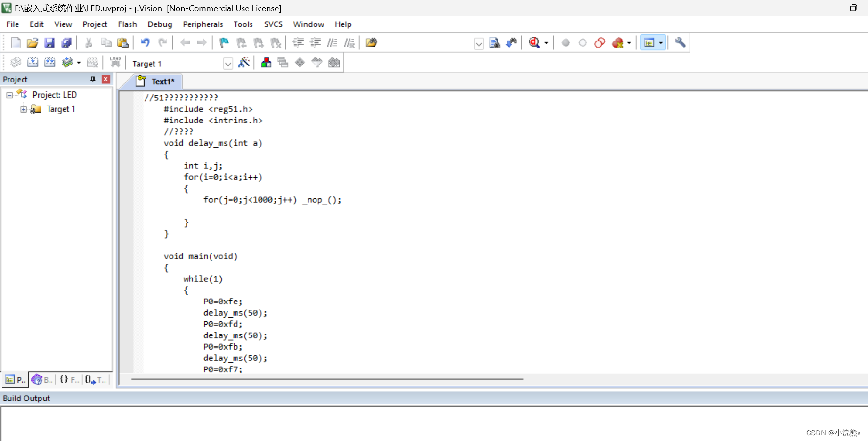Viewport: 868px width, 441px height.
Task: Rebuild all target files icon
Action: [49, 62]
